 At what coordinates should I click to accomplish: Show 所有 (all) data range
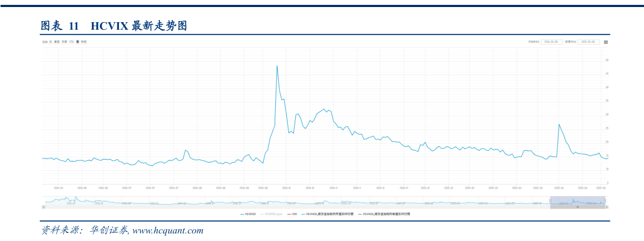click(x=83, y=42)
